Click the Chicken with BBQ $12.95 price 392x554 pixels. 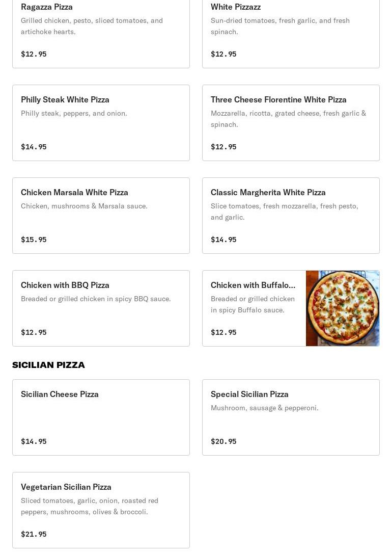click(x=34, y=332)
